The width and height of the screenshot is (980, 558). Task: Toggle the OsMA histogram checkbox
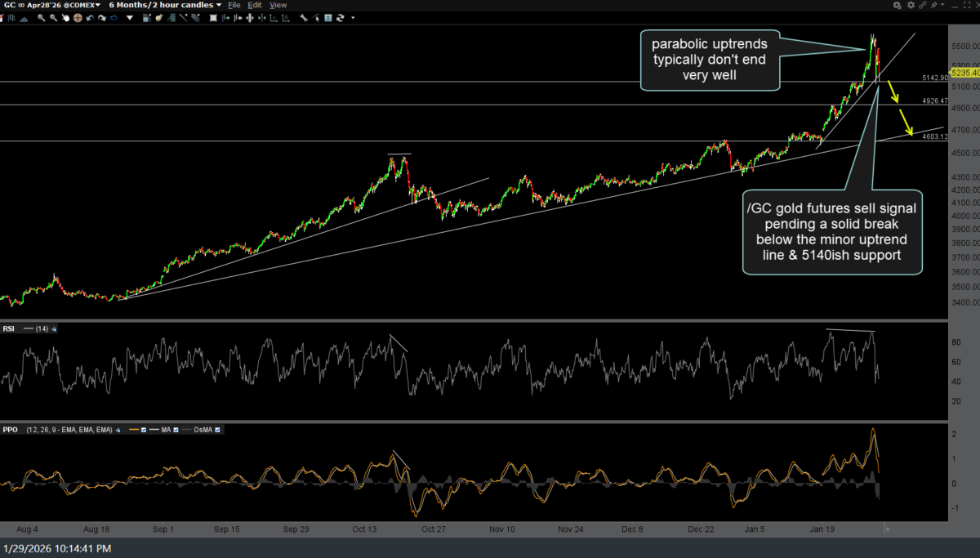(x=217, y=430)
